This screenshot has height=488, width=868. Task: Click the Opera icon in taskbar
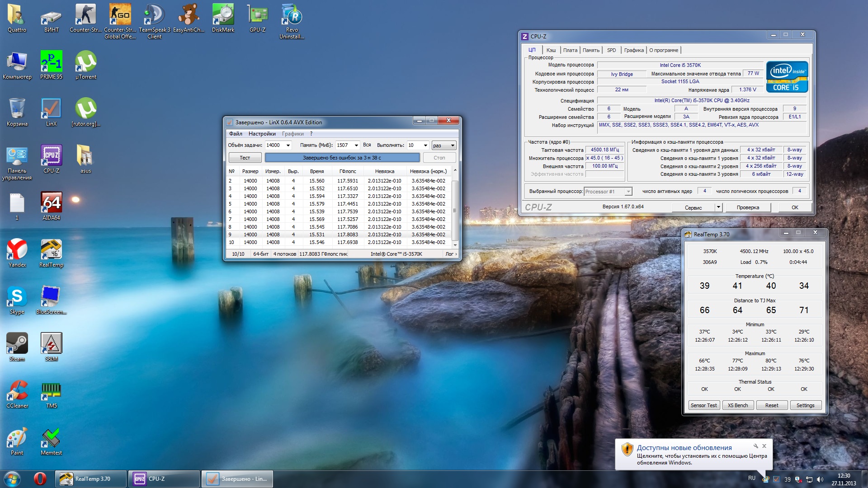coord(40,479)
